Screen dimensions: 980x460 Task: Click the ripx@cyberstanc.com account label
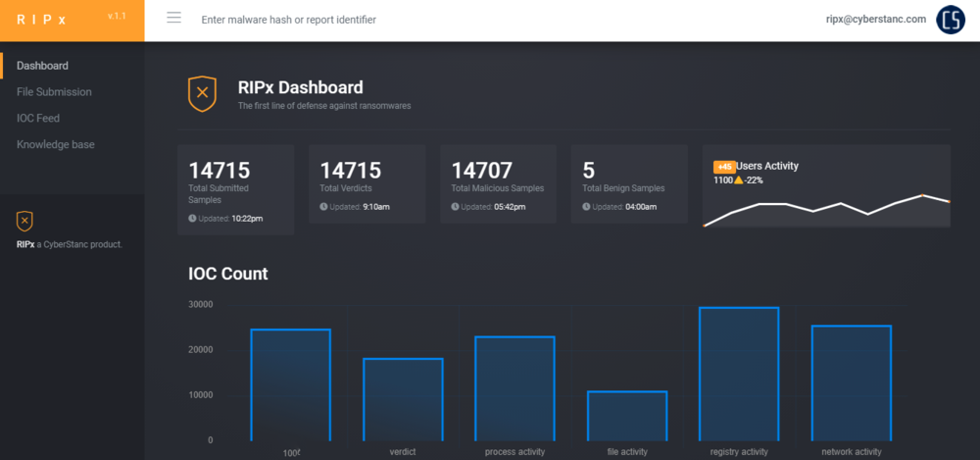875,19
